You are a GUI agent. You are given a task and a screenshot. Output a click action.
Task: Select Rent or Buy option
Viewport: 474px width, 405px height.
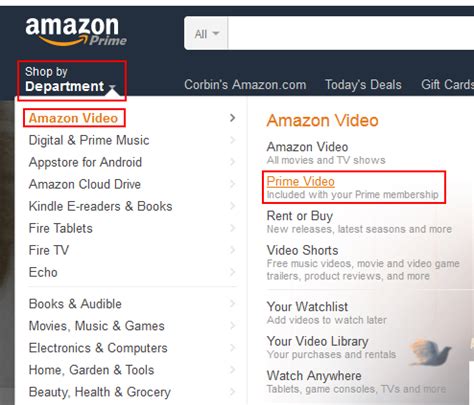300,216
